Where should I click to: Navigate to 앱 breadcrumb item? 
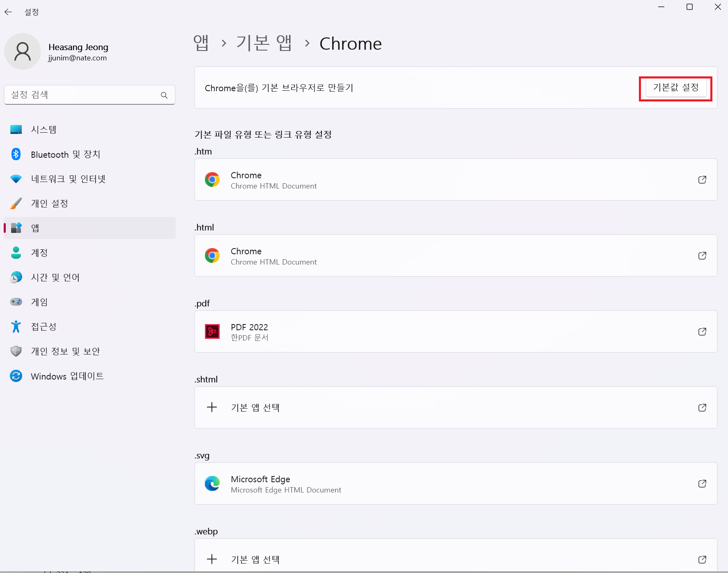point(201,43)
